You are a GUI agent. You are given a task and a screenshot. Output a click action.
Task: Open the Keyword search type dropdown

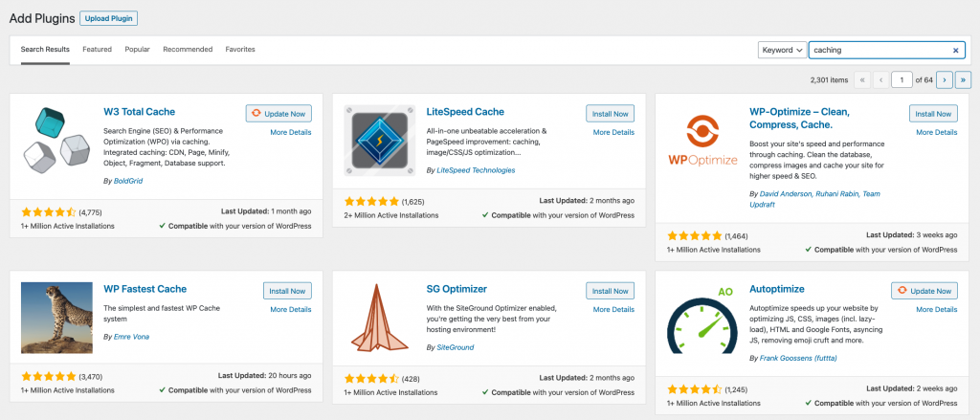(782, 51)
